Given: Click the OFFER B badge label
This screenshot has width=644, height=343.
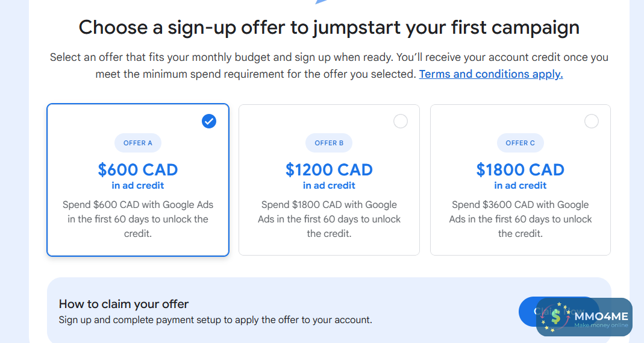Looking at the screenshot, I should 329,143.
